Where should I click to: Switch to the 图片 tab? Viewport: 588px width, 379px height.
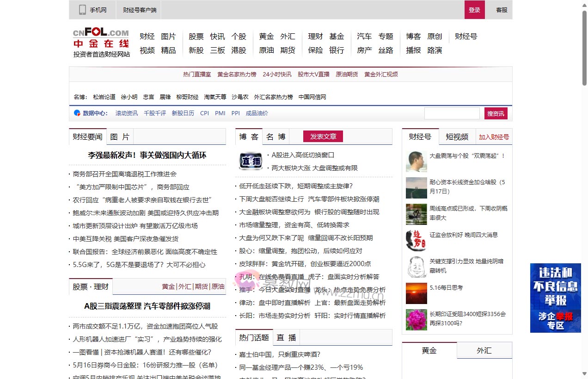pyautogui.click(x=119, y=136)
